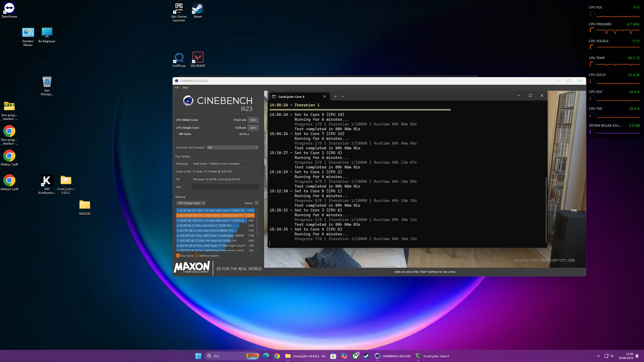The height and width of the screenshot is (362, 644).
Task: Click the ranking list scroll-up arrow
Action: (x=257, y=209)
